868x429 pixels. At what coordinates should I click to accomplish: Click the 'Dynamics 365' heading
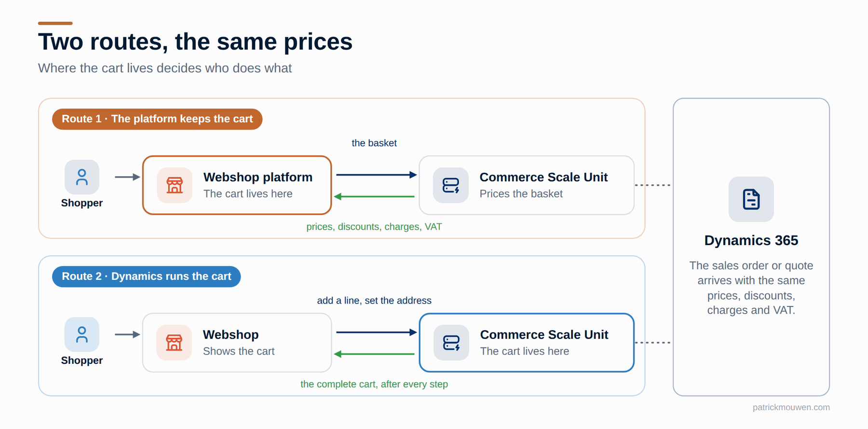[751, 240]
